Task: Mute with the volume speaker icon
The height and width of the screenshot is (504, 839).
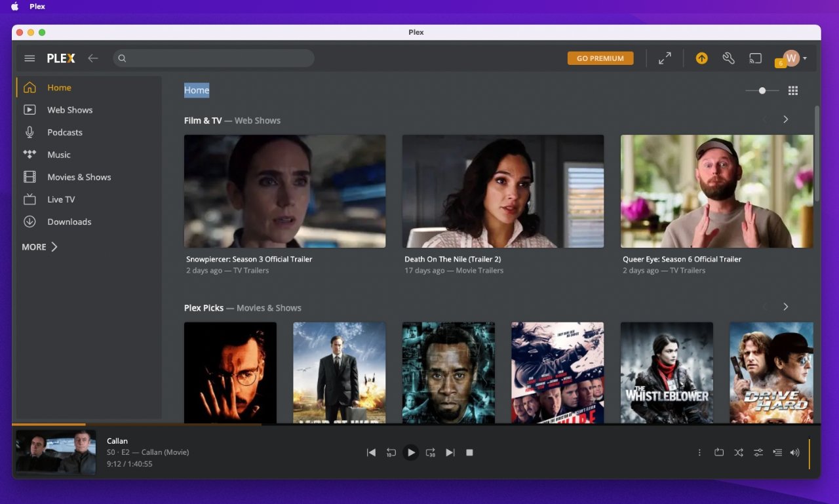Action: pos(795,452)
